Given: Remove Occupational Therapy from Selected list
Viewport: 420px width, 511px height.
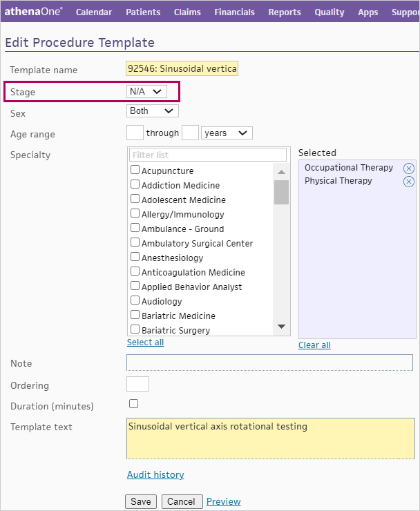Looking at the screenshot, I should point(408,168).
